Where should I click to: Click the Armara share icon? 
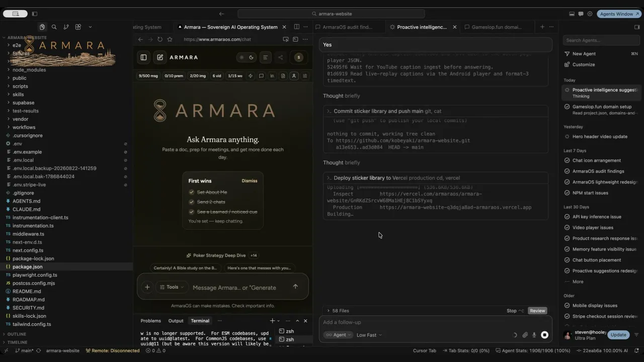click(280, 57)
